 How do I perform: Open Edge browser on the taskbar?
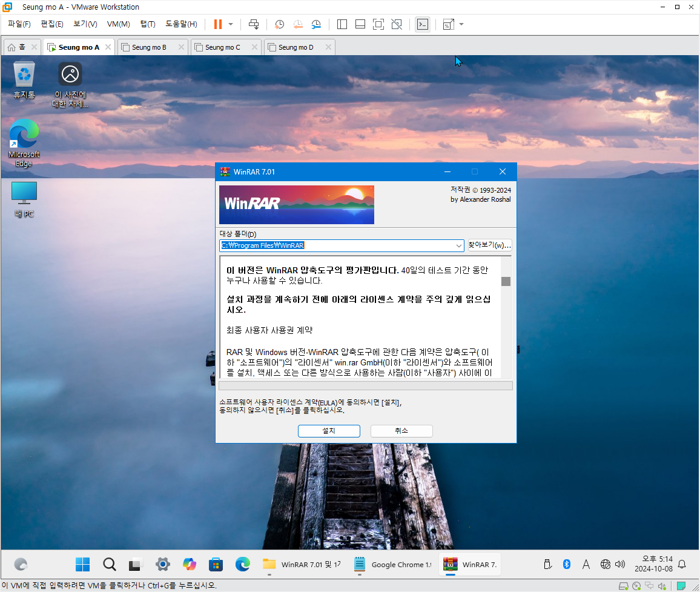point(242,564)
